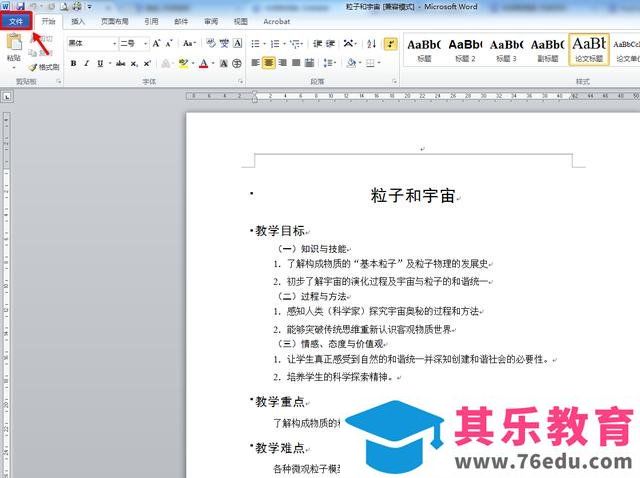Click the Numbering list icon
640x478 pixels.
tap(275, 43)
